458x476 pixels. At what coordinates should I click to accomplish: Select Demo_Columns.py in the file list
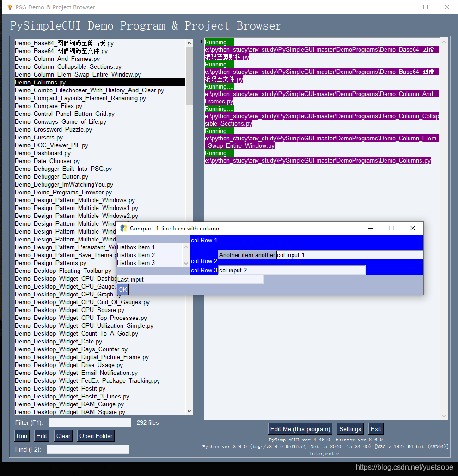pos(100,82)
